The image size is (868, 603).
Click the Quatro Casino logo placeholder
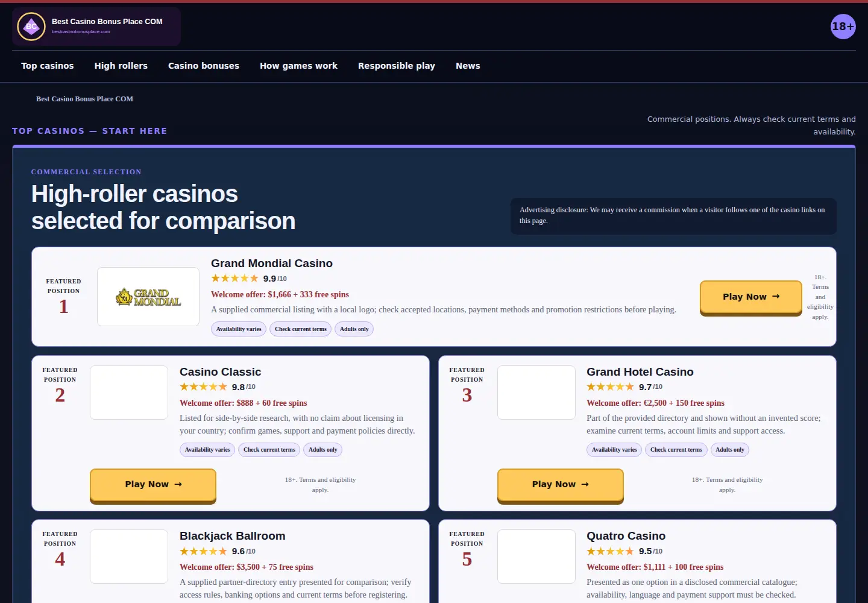536,557
